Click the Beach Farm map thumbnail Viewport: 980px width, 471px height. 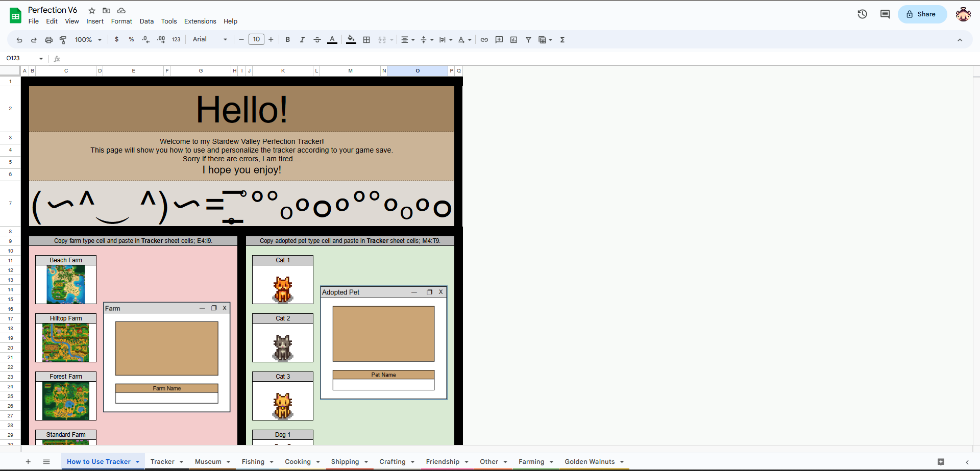coord(66,284)
